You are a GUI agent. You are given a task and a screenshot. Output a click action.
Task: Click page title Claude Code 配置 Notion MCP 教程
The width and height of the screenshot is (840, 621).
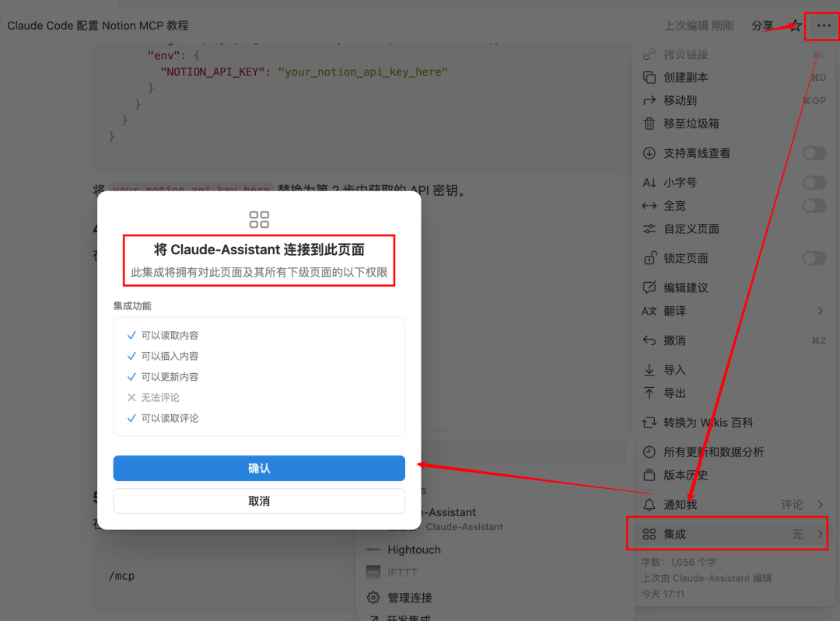[97, 26]
